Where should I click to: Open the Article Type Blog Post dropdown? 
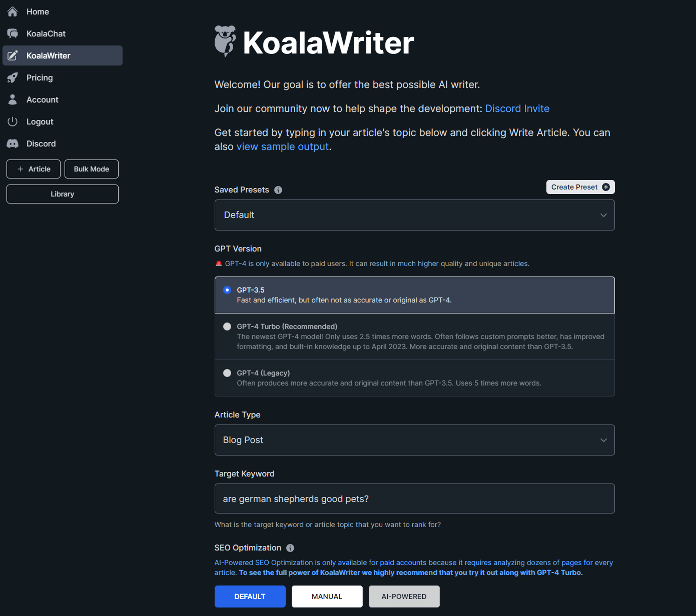[x=414, y=440]
